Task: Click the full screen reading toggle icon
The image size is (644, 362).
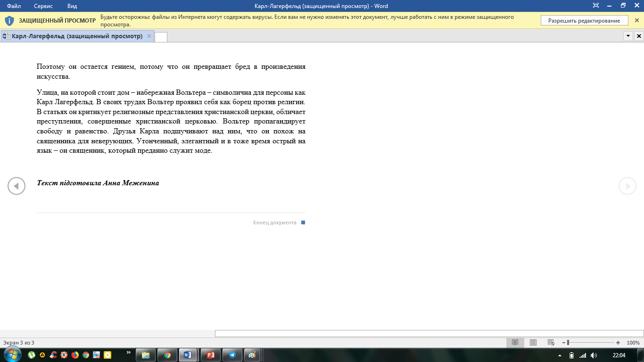Action: click(596, 6)
